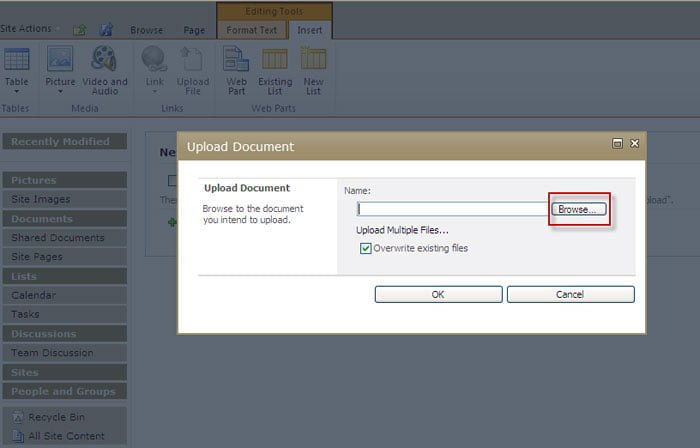
Task: Click the Upload File ribbon icon
Action: tap(192, 59)
